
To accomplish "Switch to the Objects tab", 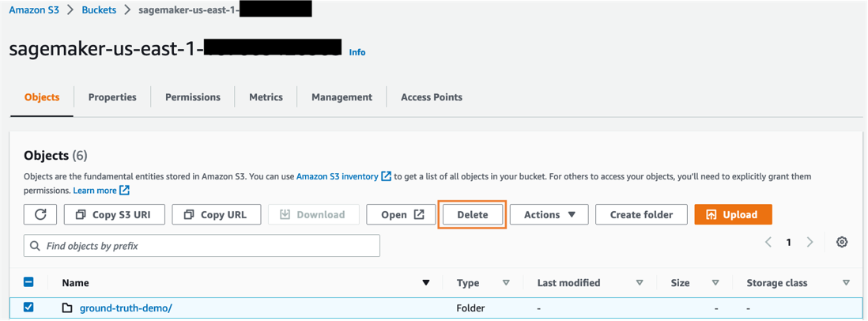I will 42,96.
